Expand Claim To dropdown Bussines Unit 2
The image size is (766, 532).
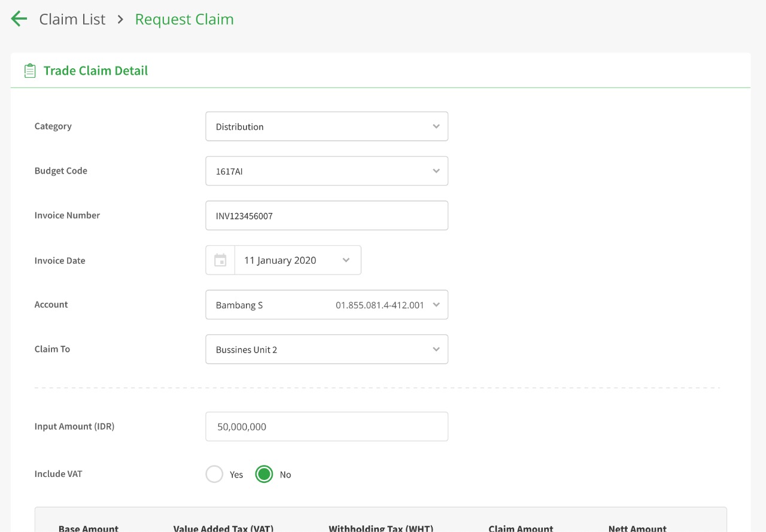click(326, 349)
